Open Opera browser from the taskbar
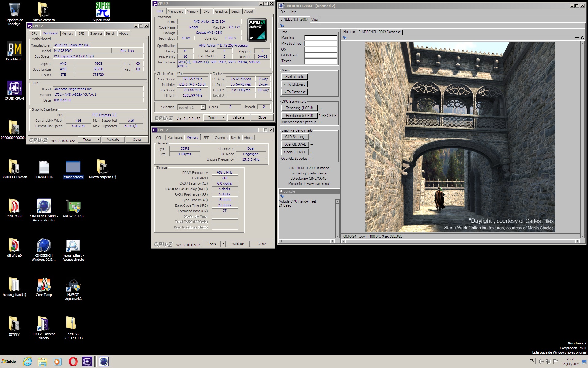Viewport: 588px width, 368px height. click(73, 362)
